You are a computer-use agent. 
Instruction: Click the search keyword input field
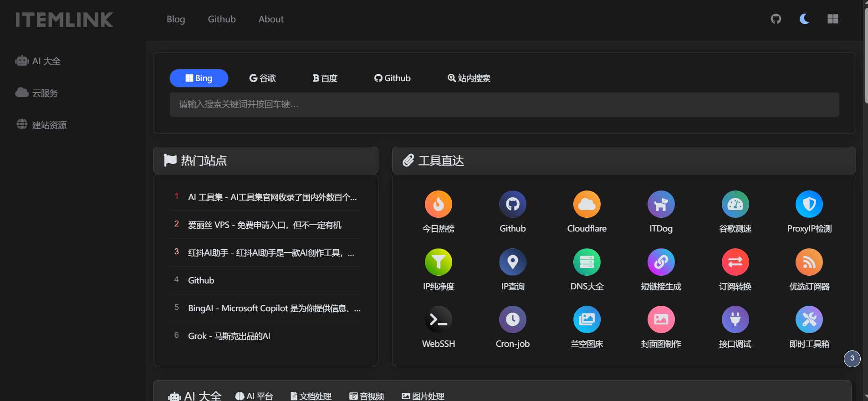click(x=505, y=104)
